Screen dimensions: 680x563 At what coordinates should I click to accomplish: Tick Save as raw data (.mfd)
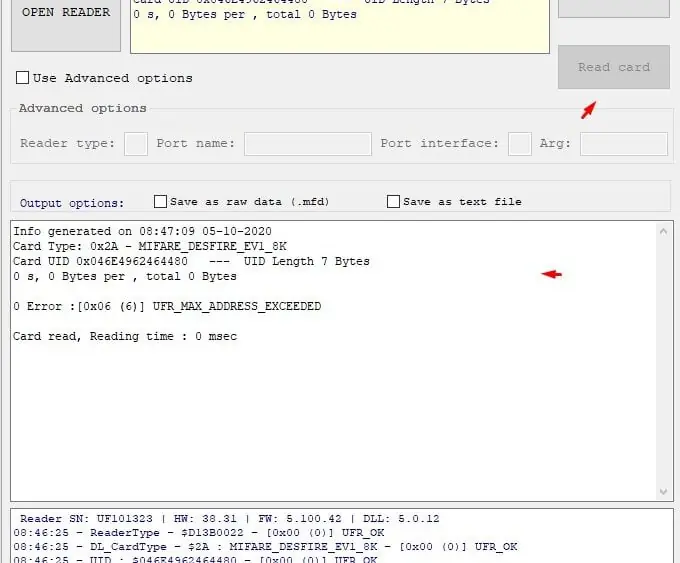click(160, 202)
